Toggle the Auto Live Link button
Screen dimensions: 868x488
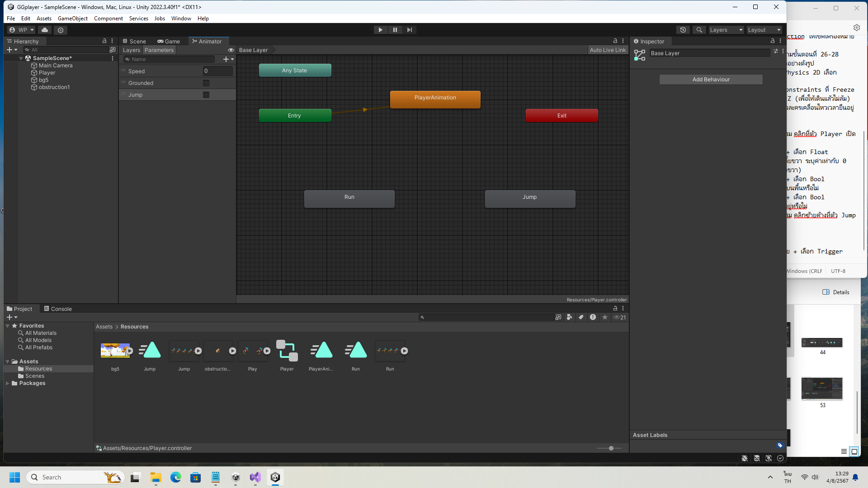coord(608,50)
